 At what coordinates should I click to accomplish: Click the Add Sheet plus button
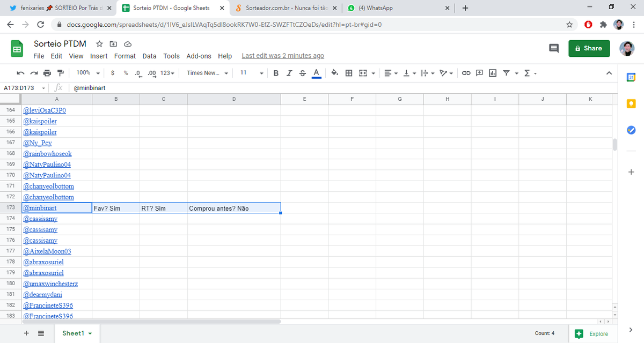26,333
